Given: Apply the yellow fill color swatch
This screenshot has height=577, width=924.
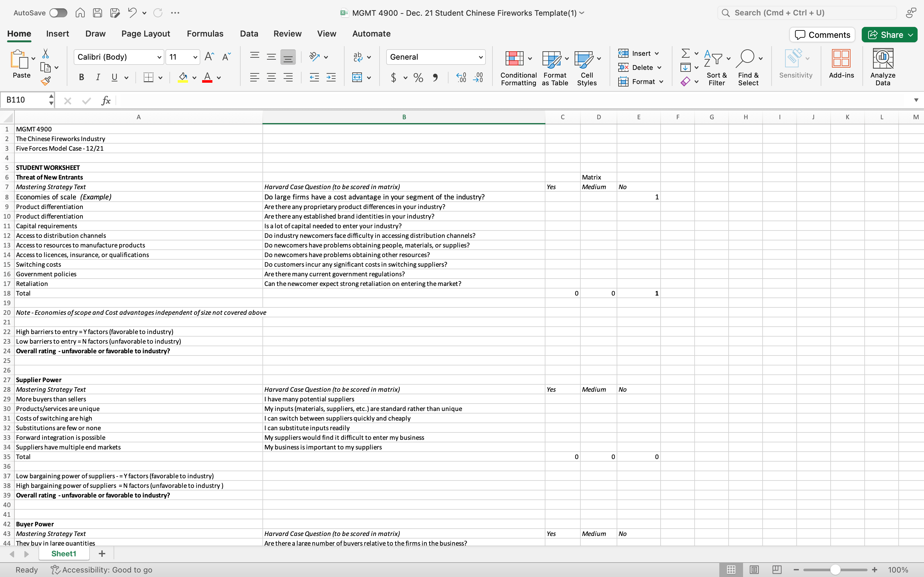Looking at the screenshot, I should tap(183, 78).
